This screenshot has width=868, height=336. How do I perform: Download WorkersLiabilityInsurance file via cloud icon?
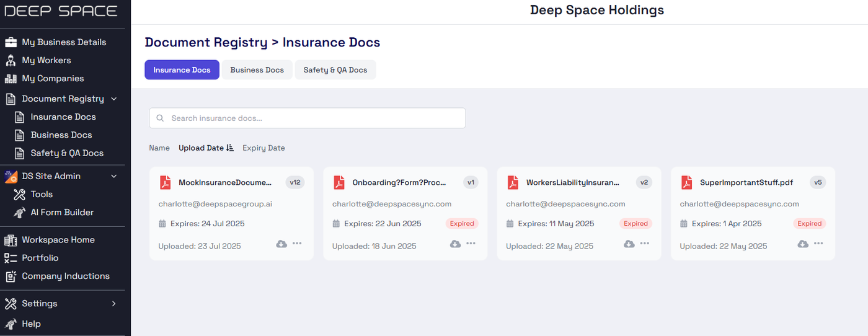pyautogui.click(x=629, y=244)
